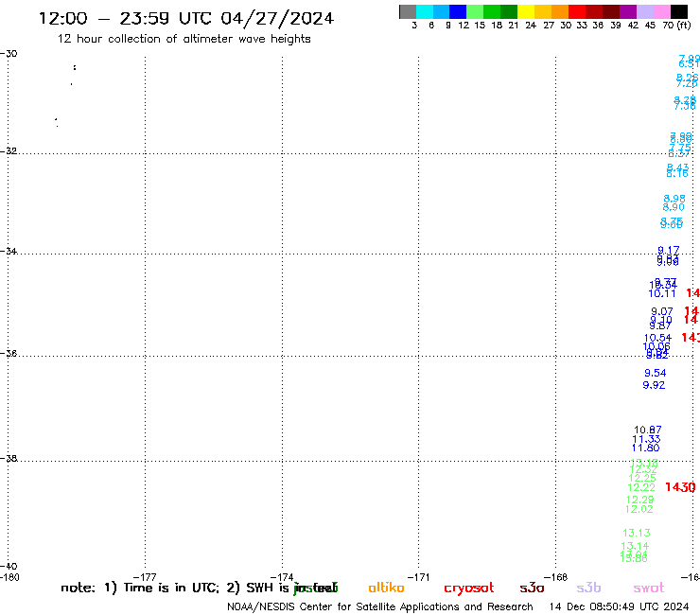
Task: Click the green '13.13' wave height value
Action: tap(637, 533)
